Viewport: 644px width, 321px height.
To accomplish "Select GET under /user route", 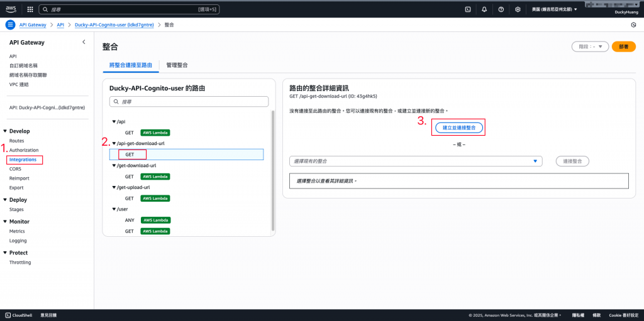I will [x=130, y=231].
